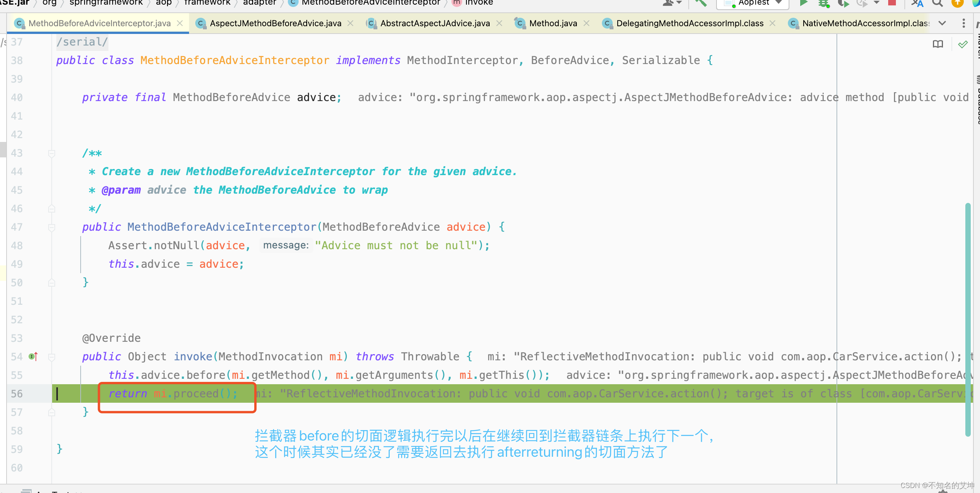
Task: Show hidden editor tabs chevron
Action: click(942, 23)
